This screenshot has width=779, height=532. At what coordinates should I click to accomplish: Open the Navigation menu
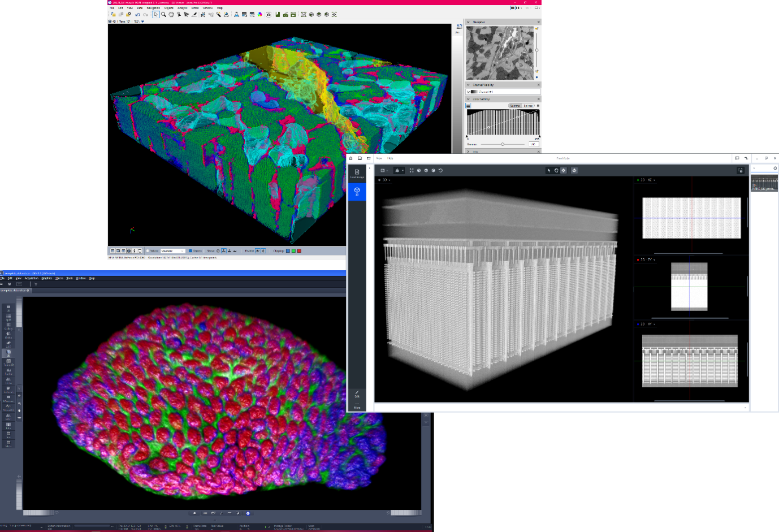(x=153, y=8)
